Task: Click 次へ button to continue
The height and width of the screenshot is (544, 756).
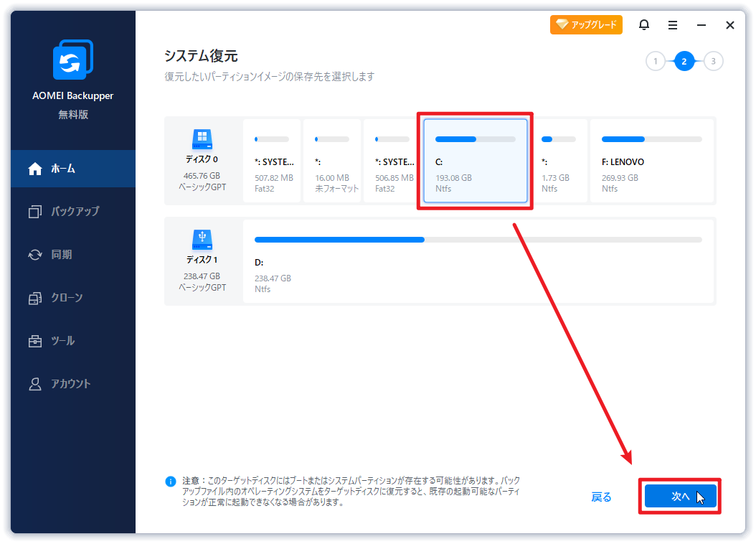Action: [679, 497]
